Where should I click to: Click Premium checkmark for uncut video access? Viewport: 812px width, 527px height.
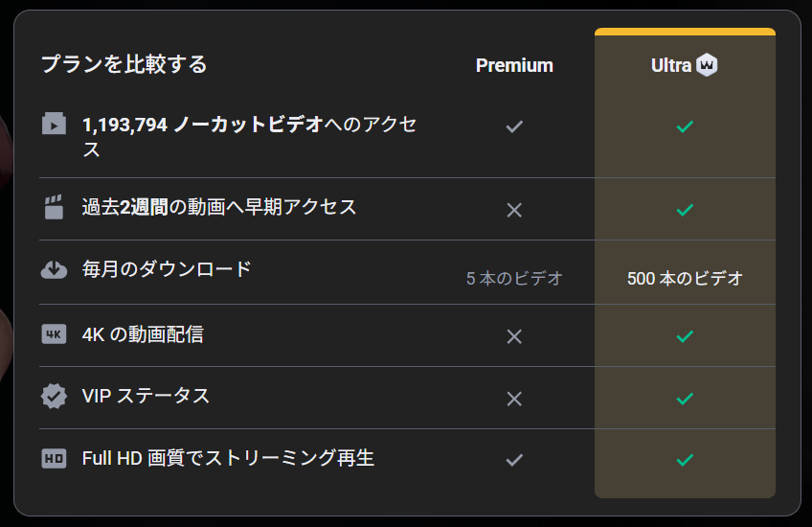pos(514,126)
